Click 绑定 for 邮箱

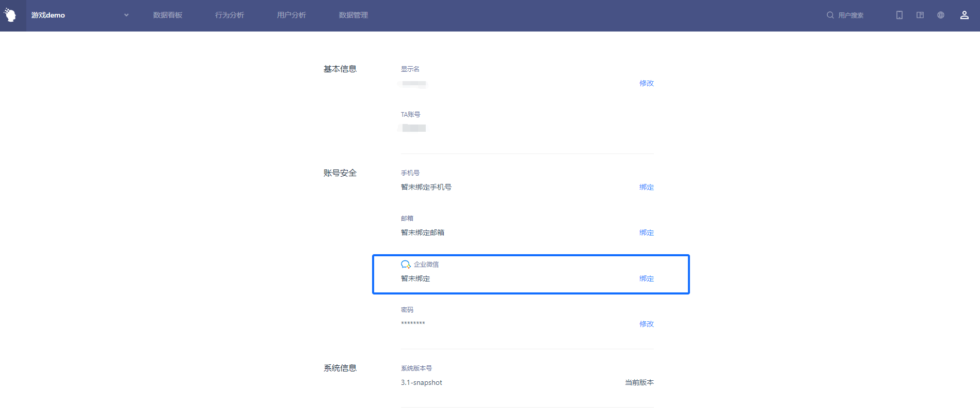646,232
